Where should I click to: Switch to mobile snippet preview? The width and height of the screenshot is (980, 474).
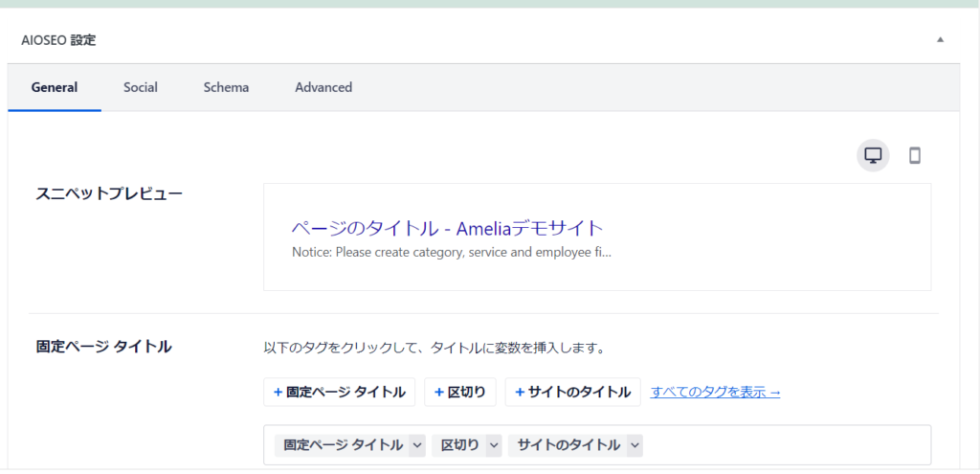[914, 155]
